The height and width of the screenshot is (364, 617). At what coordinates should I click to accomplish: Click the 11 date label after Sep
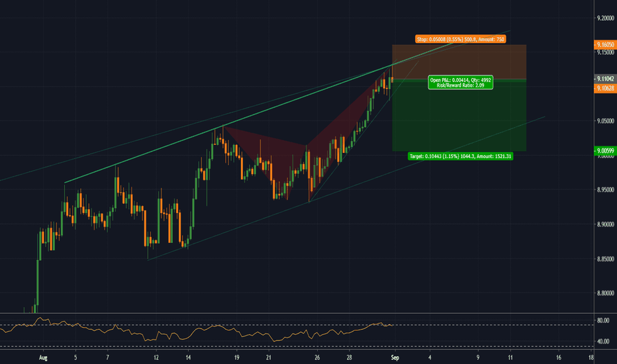tap(510, 357)
